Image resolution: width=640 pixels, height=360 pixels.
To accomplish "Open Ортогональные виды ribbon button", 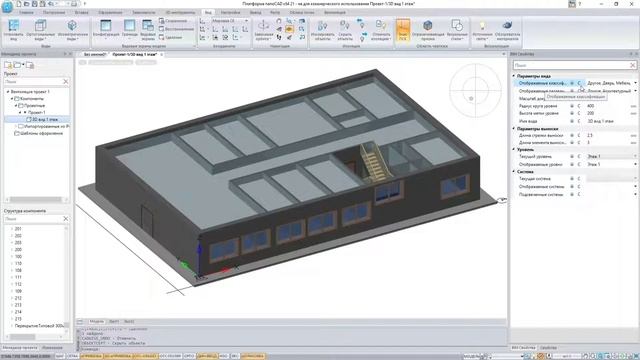I will (x=40, y=30).
